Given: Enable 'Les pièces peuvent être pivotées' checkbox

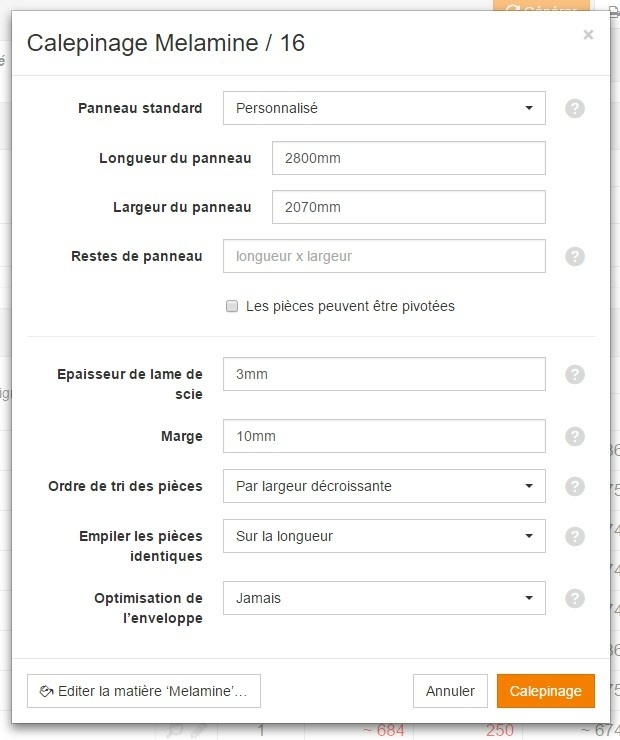Looking at the screenshot, I should coord(232,306).
